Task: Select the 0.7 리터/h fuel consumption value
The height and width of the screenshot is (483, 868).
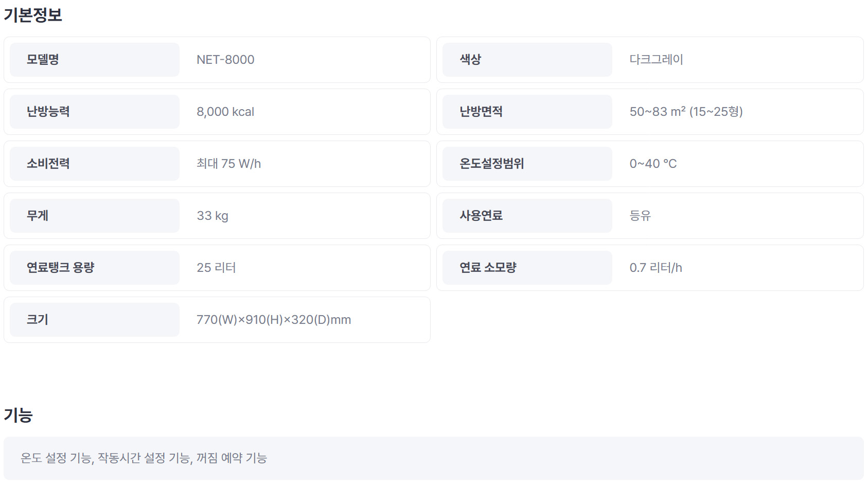Action: [656, 268]
